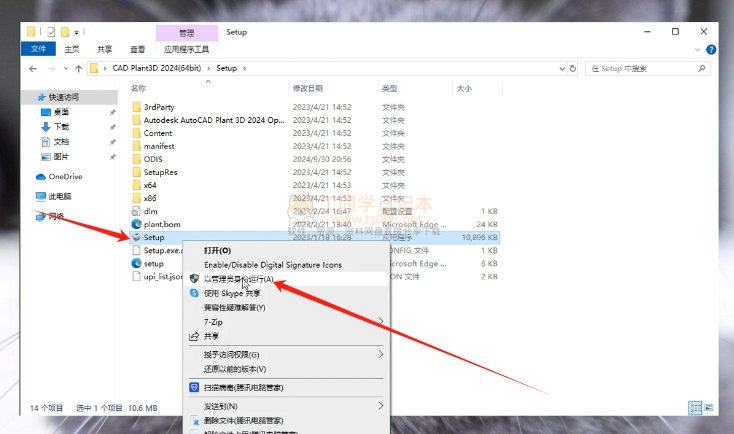This screenshot has width=734, height=434.
Task: Select the x64 folder icon
Action: [136, 185]
